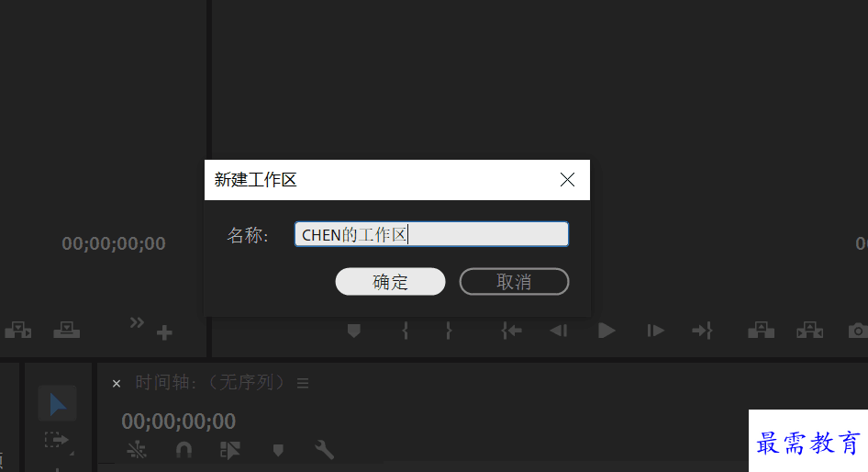
Task: Open the 时间轴 panel hamburger menu
Action: [x=303, y=383]
